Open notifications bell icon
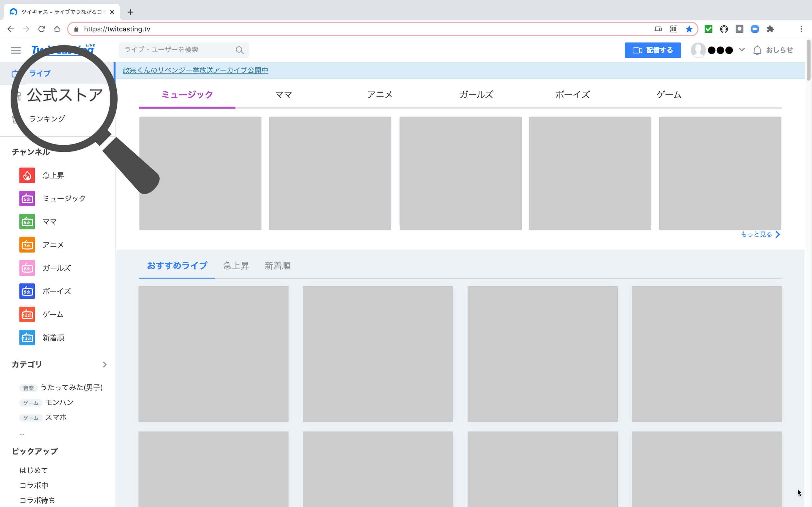Screen dimensions: 812x507 click(x=757, y=50)
